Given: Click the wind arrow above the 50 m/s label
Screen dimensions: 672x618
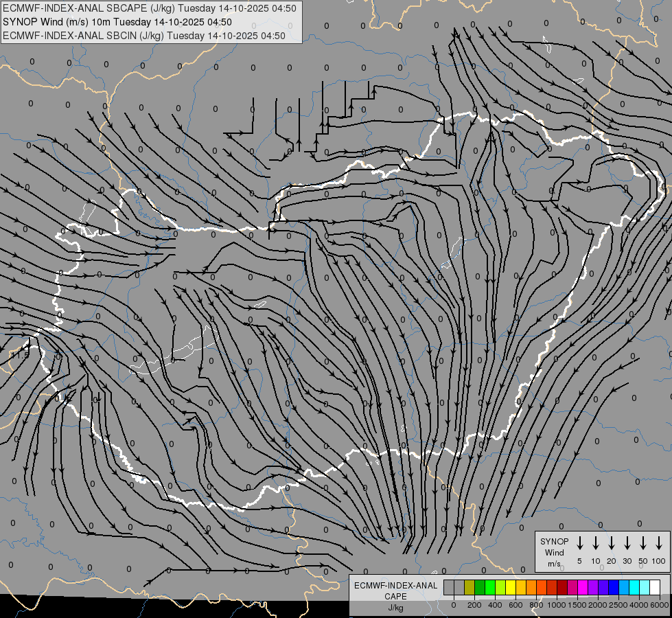Looking at the screenshot, I should point(643,543).
